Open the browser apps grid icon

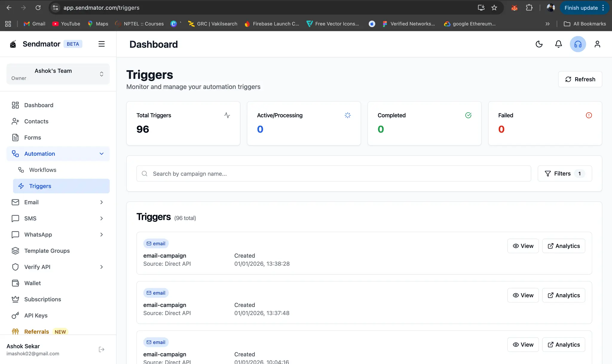tap(8, 24)
